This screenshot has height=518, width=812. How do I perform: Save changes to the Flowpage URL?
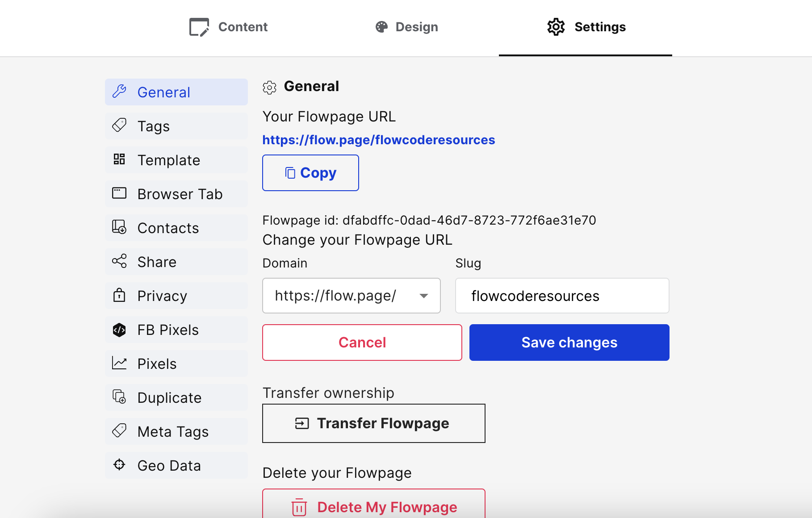point(569,343)
